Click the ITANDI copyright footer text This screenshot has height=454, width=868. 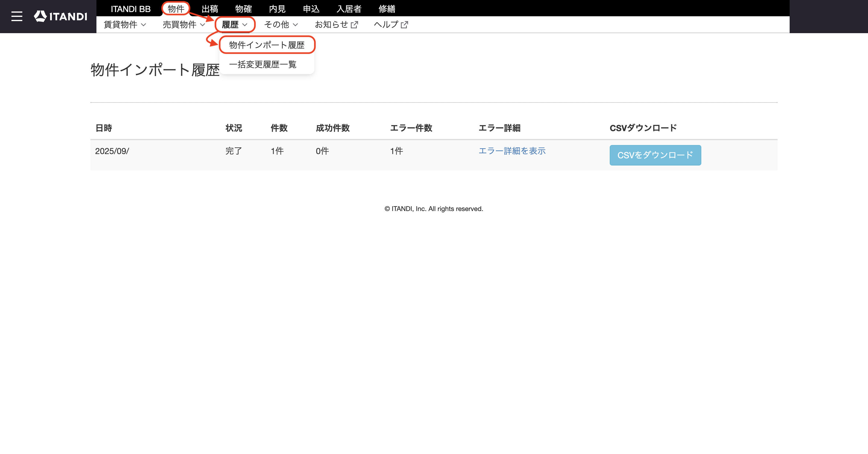[434, 209]
